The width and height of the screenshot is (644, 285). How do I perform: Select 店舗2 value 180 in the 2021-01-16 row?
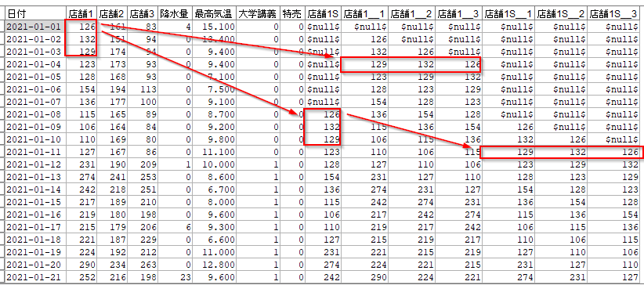point(112,215)
